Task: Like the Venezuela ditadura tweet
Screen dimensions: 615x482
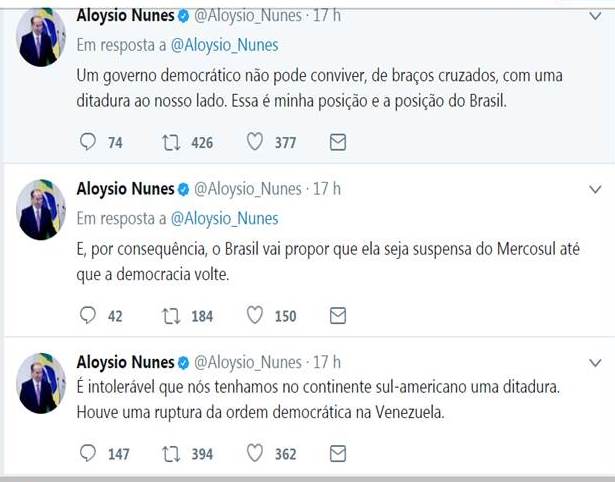Action: point(254,454)
